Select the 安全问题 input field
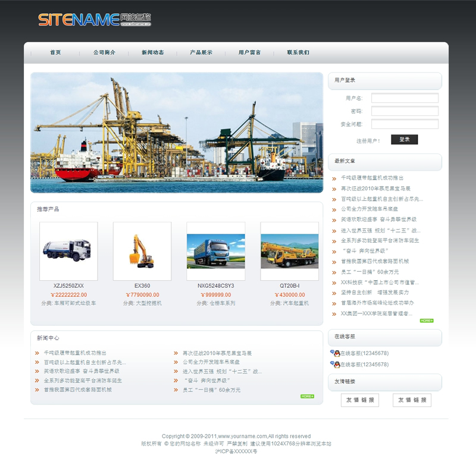The image size is (476, 455). [x=405, y=124]
